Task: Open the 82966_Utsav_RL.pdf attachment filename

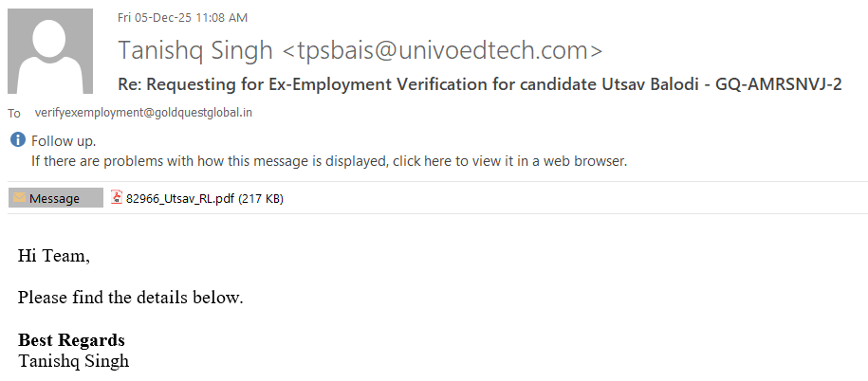Action: 179,198
